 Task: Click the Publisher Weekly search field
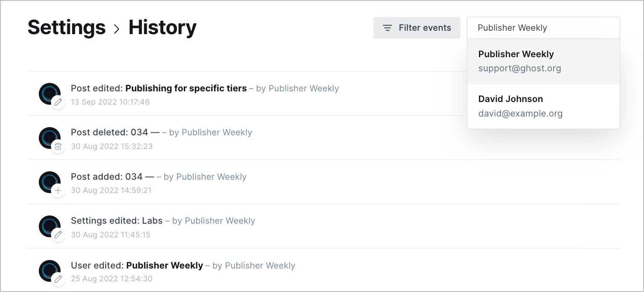click(543, 28)
